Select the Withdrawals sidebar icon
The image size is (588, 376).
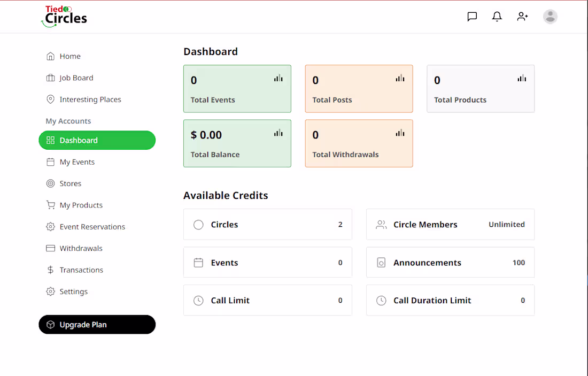[50, 248]
